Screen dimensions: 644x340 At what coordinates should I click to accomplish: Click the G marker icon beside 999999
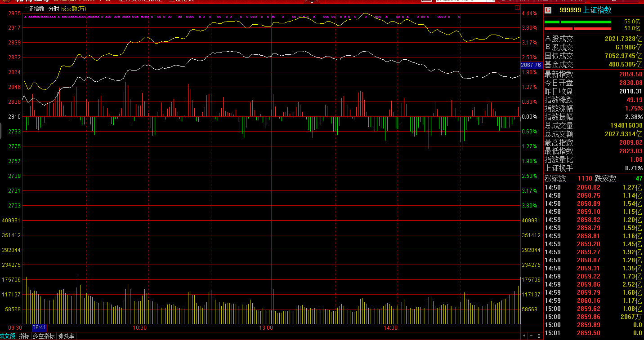[x=548, y=10]
